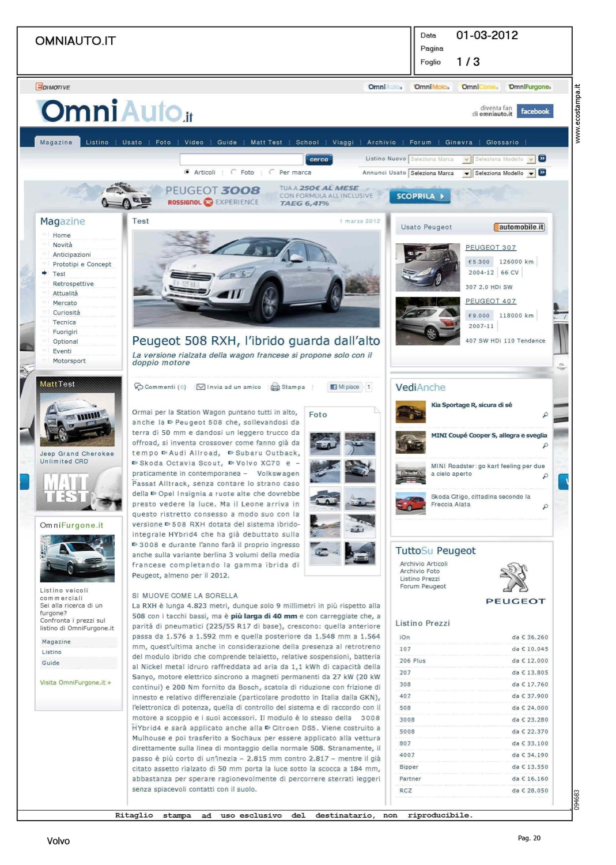
Task: Click the Invia ad un amico envelope icon
Action: [201, 387]
